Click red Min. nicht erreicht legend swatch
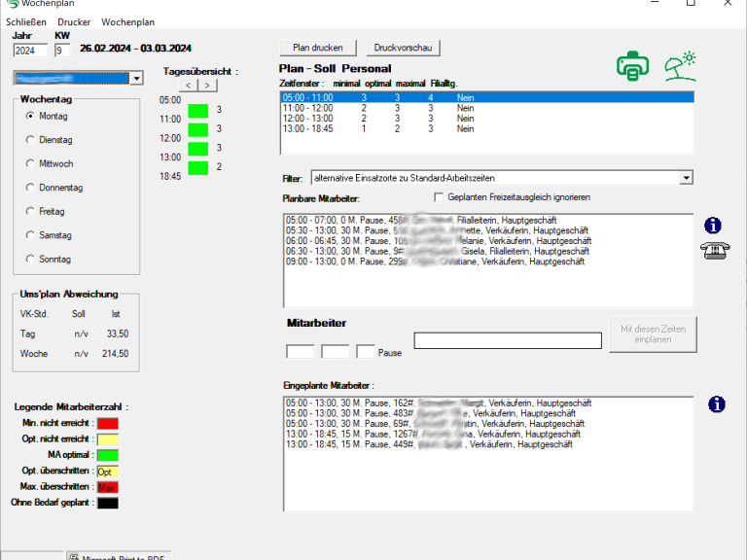This screenshot has width=747, height=560. pyautogui.click(x=108, y=423)
